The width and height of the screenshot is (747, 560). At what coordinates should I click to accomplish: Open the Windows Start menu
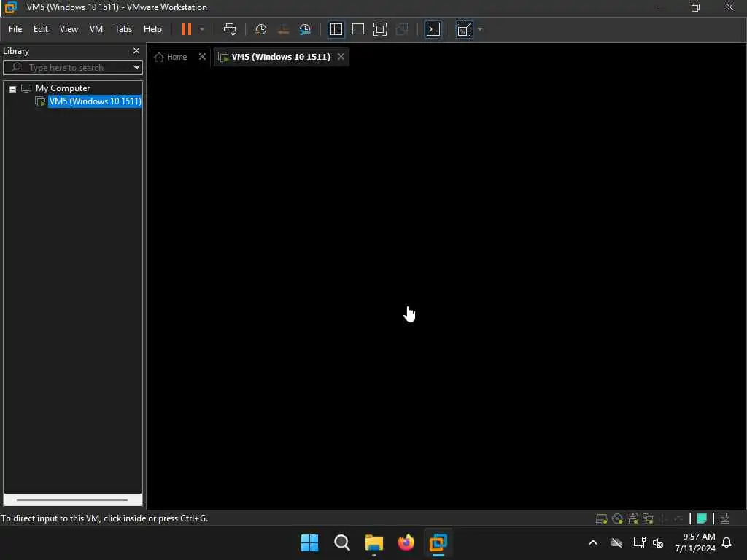(x=309, y=542)
